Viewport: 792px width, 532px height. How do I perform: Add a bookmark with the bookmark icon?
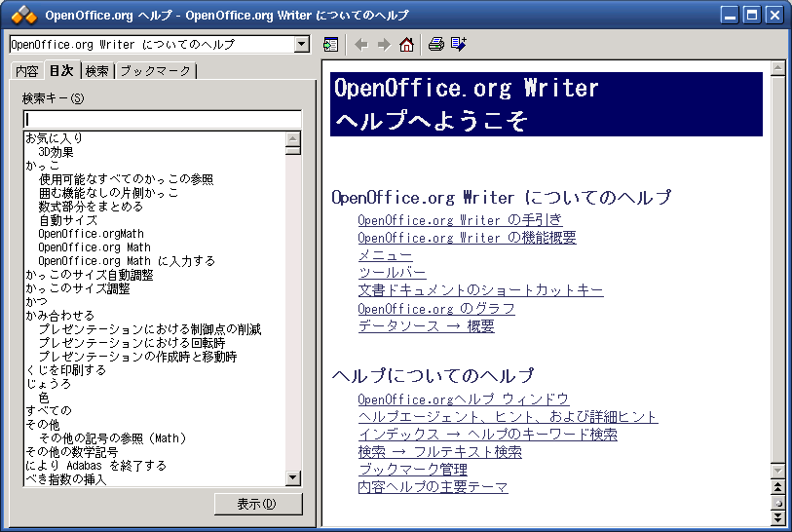[x=459, y=45]
